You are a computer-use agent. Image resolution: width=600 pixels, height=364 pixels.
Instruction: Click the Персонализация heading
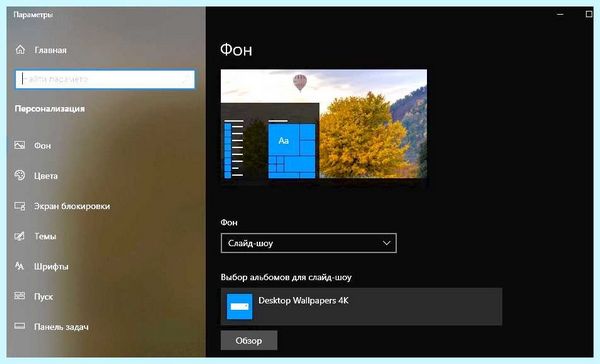[50, 109]
